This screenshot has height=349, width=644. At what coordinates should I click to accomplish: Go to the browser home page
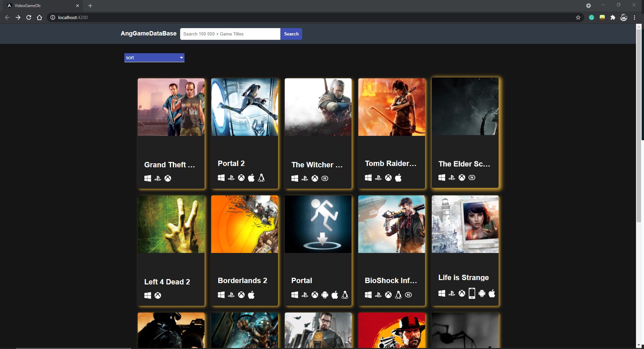click(39, 17)
